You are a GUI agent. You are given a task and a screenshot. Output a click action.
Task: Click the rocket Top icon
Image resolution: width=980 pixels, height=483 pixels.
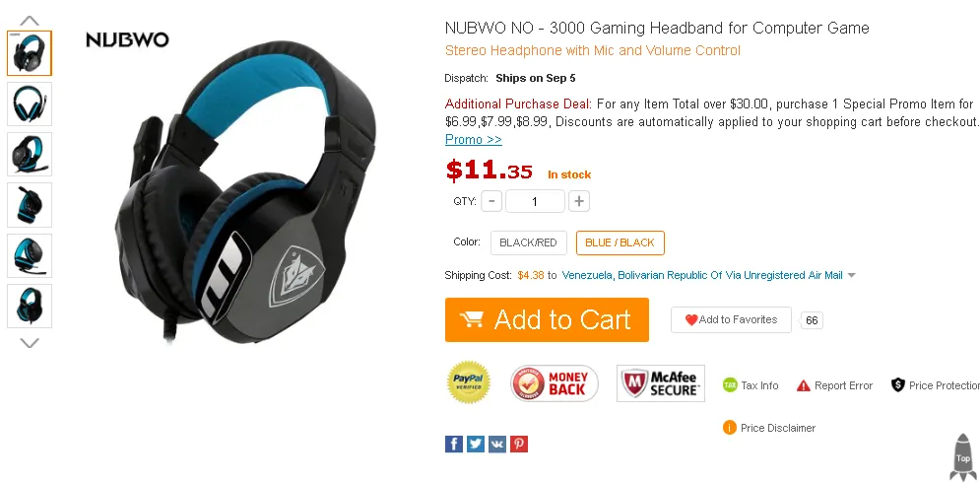pos(963,457)
